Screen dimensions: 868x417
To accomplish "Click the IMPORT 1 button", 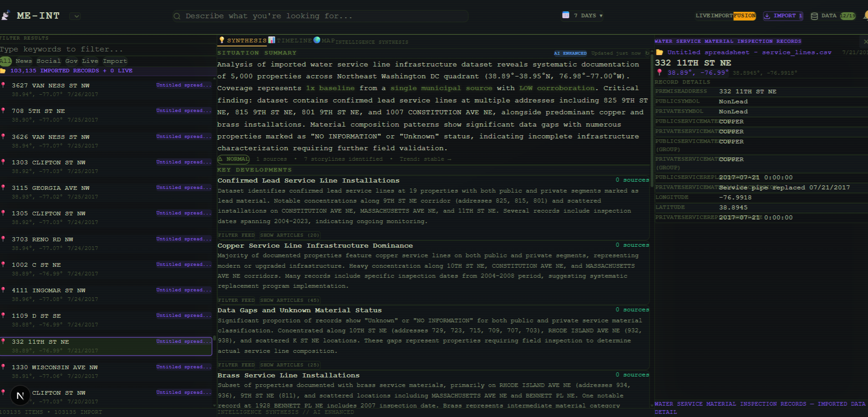I will pyautogui.click(x=783, y=15).
